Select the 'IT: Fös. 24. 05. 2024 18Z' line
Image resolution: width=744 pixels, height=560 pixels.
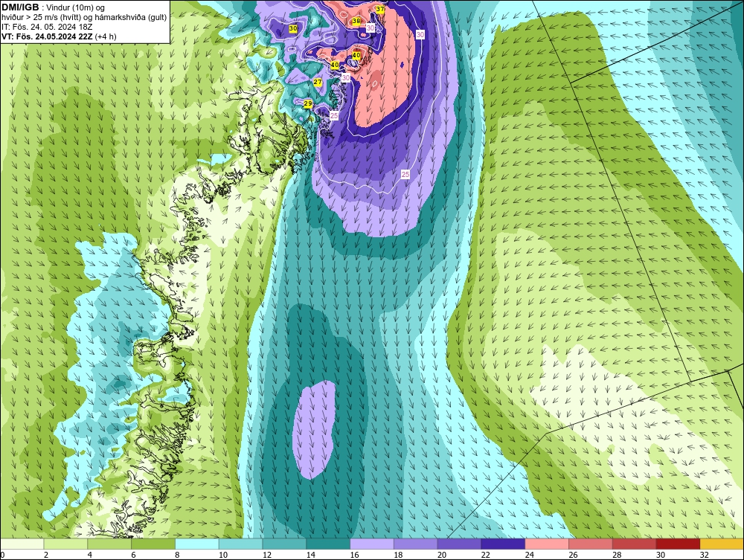47,27
